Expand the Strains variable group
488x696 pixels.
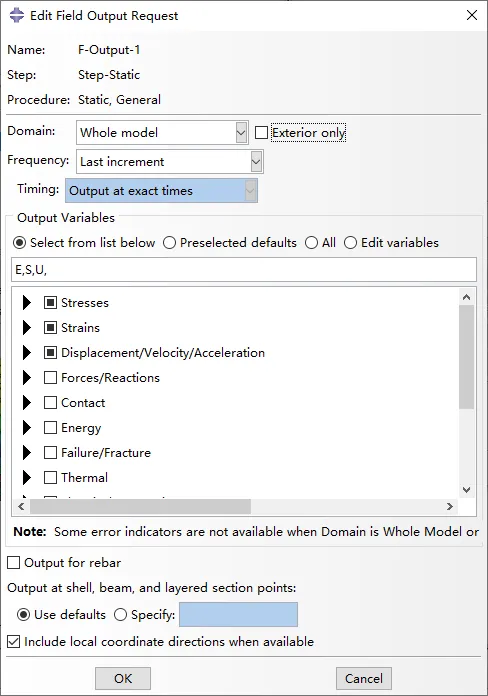(27, 328)
